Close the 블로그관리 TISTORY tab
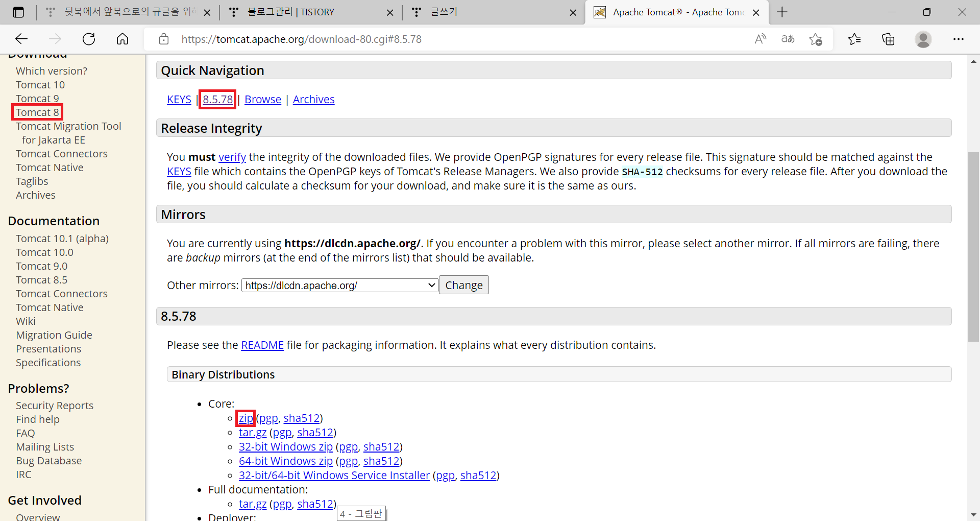This screenshot has width=980, height=521. (x=390, y=12)
